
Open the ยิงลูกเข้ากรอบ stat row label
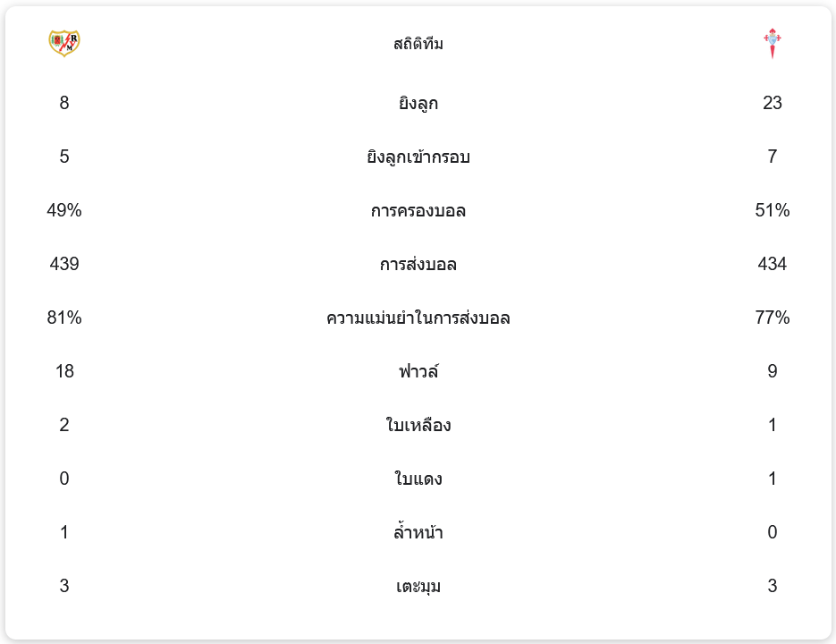pos(418,157)
